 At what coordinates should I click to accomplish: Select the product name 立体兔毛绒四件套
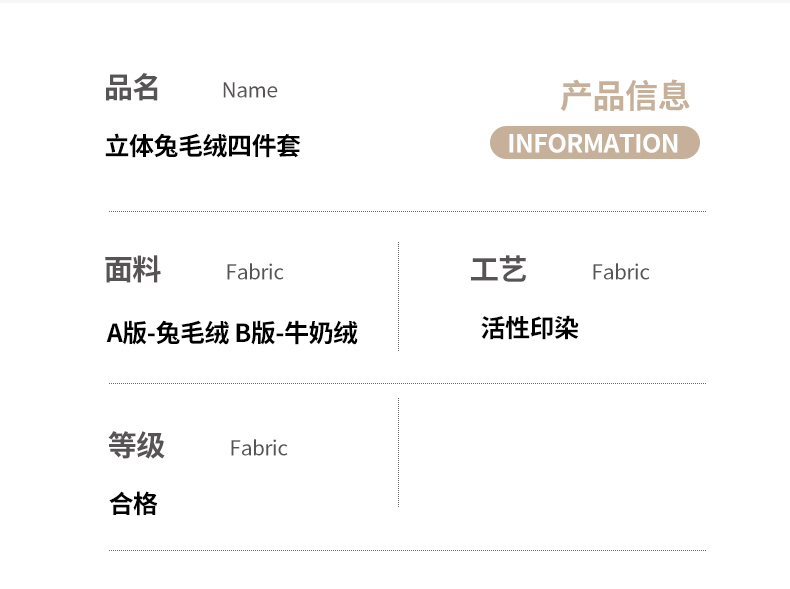(x=203, y=147)
